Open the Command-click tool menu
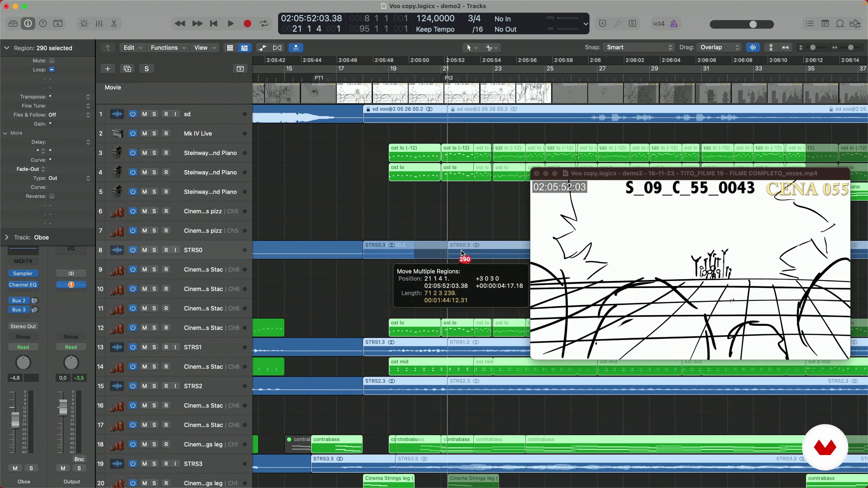 (491, 48)
